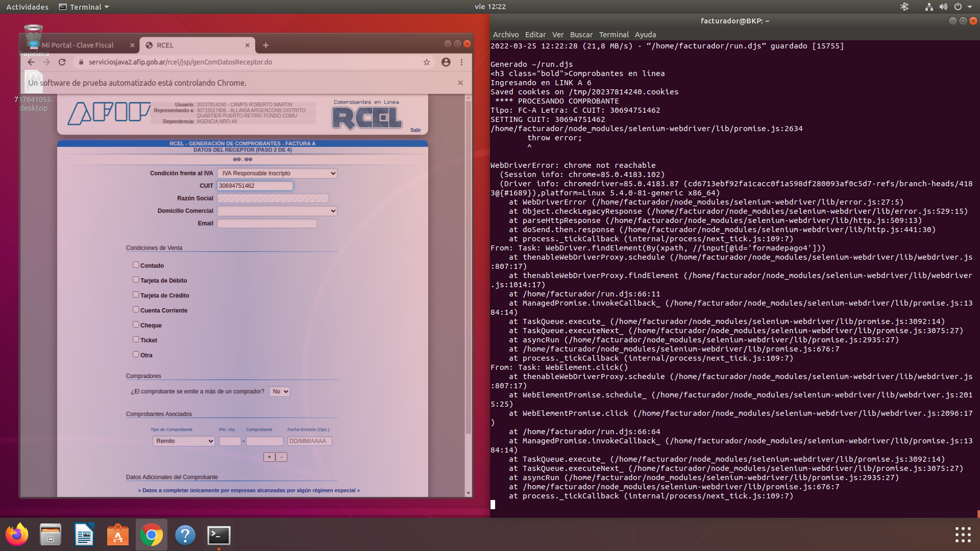This screenshot has width=980, height=551.
Task: Click the plus button under Comprobantes Asociados
Action: click(269, 457)
